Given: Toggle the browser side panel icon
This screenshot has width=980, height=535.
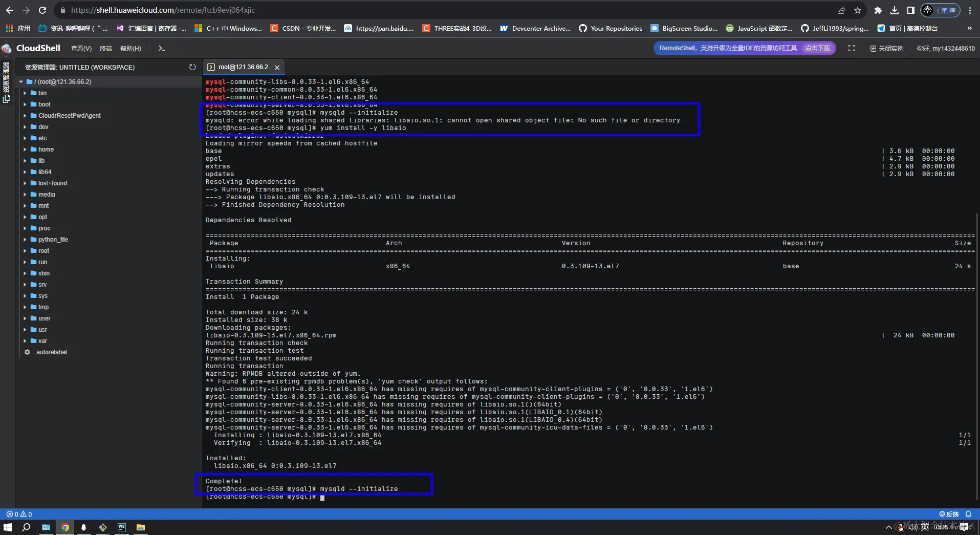Looking at the screenshot, I should [x=911, y=10].
